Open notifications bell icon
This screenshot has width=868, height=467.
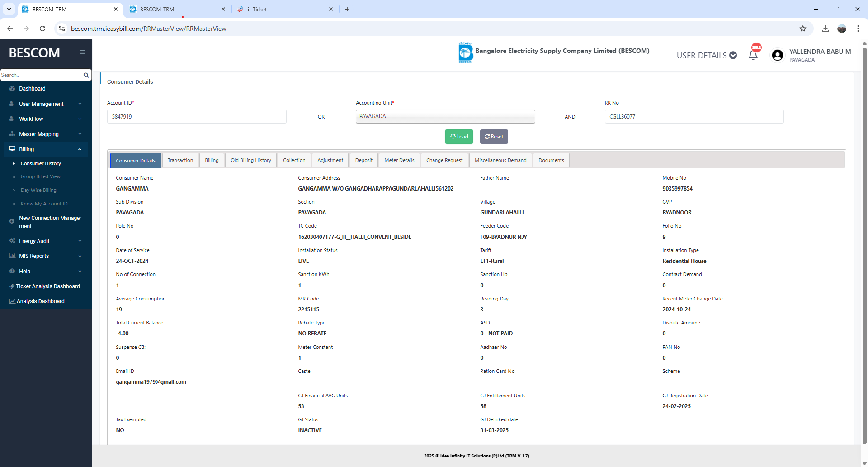753,55
